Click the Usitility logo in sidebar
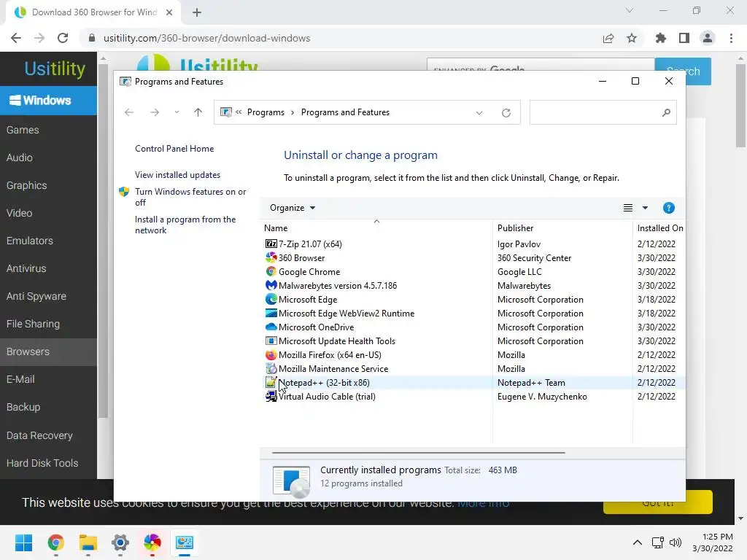747x560 pixels. [55, 69]
